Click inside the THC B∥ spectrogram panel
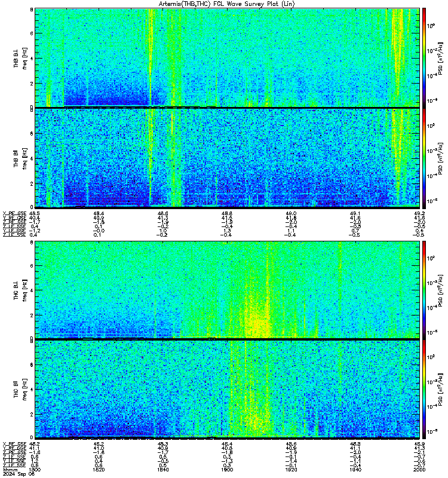The width and height of the screenshot is (448, 478). (x=227, y=389)
